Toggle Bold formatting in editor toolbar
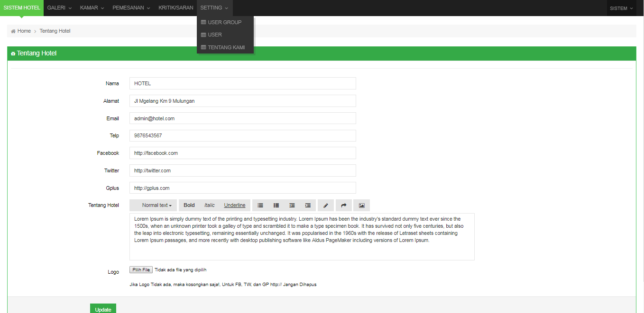The height and width of the screenshot is (313, 644). click(189, 205)
